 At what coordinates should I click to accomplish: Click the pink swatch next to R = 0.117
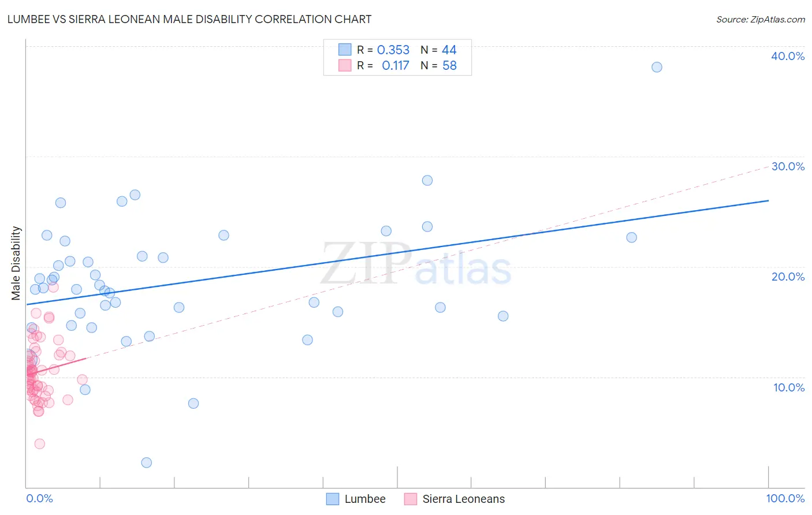tap(345, 65)
